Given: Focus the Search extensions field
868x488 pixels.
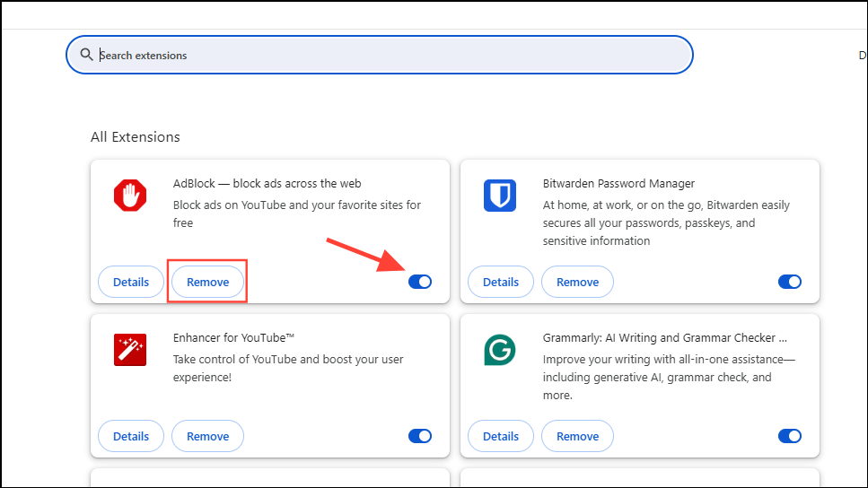Looking at the screenshot, I should coord(380,55).
